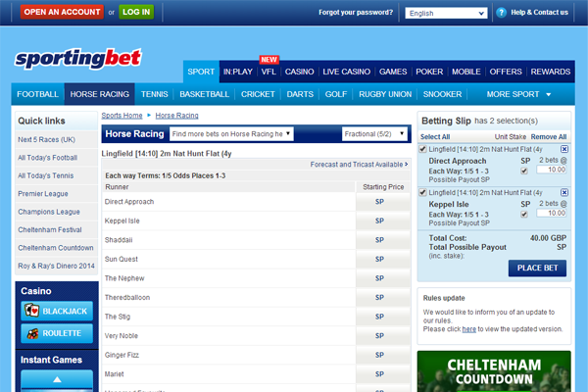Select Football in the sports bar

pyautogui.click(x=37, y=94)
